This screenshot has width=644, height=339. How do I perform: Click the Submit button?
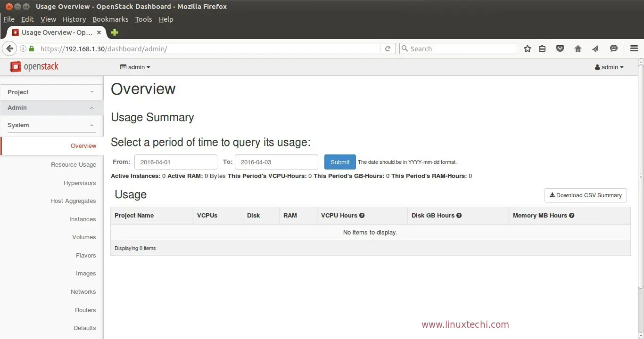[x=340, y=162]
